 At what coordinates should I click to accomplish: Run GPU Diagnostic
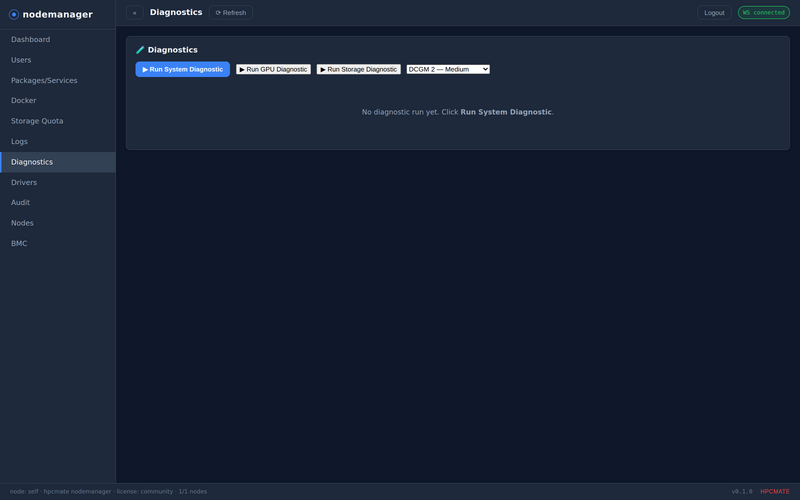(x=273, y=69)
